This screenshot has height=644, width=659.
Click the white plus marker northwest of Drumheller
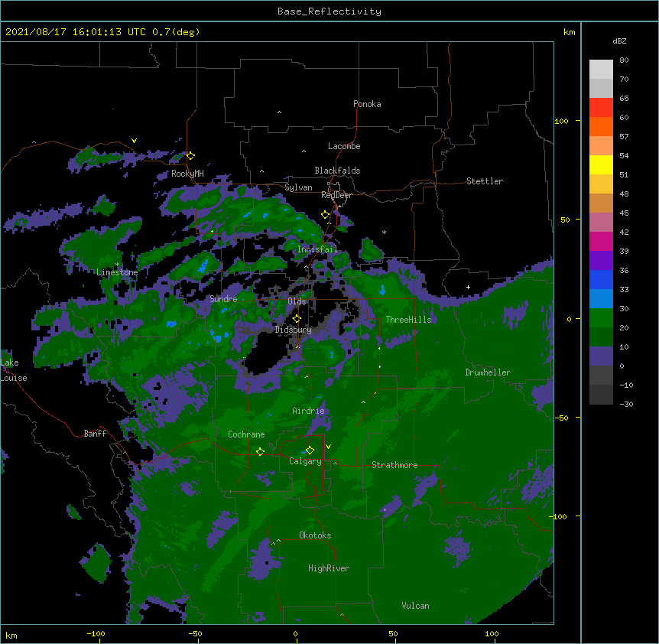[x=468, y=287]
